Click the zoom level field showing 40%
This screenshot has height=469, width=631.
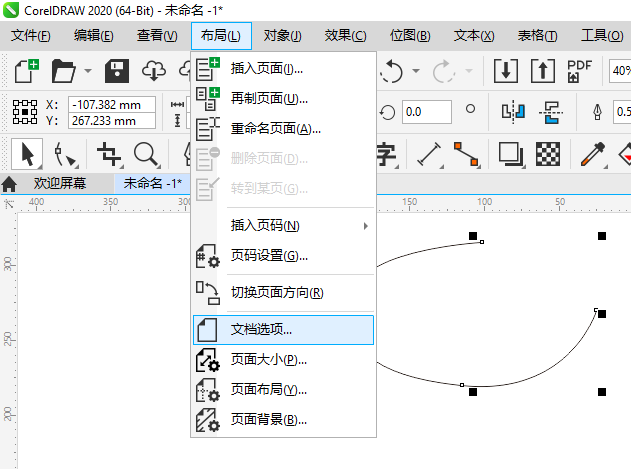tap(620, 71)
